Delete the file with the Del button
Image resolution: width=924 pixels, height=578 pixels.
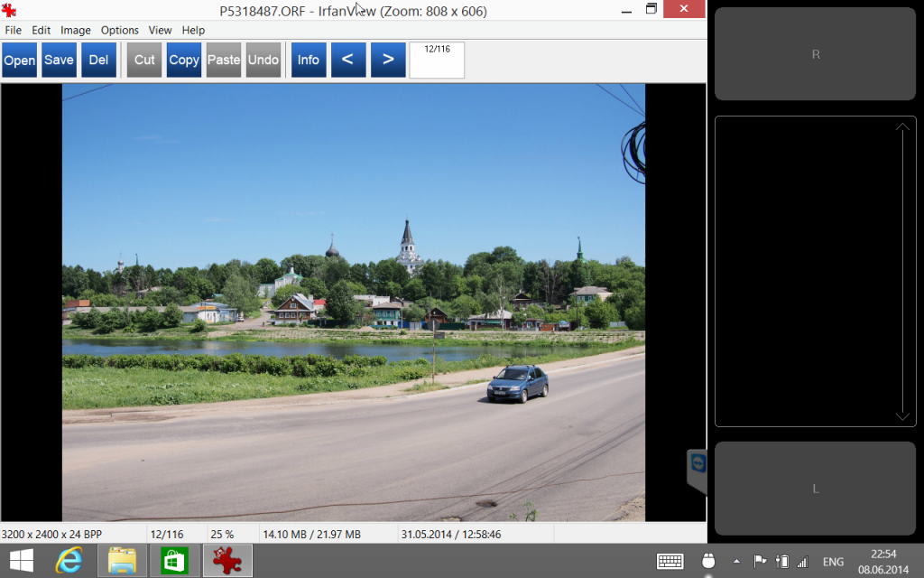[98, 60]
